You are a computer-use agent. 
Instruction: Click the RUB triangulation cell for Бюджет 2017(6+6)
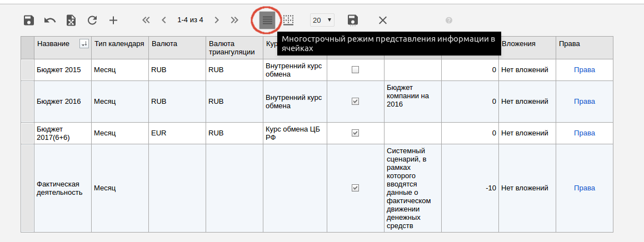(x=234, y=133)
